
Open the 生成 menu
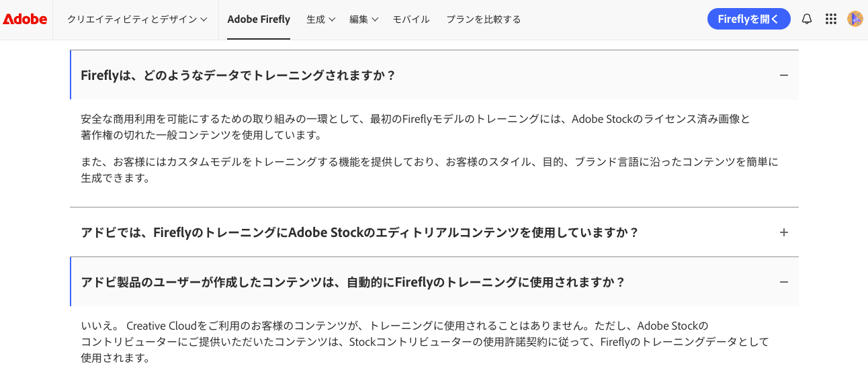pyautogui.click(x=316, y=19)
